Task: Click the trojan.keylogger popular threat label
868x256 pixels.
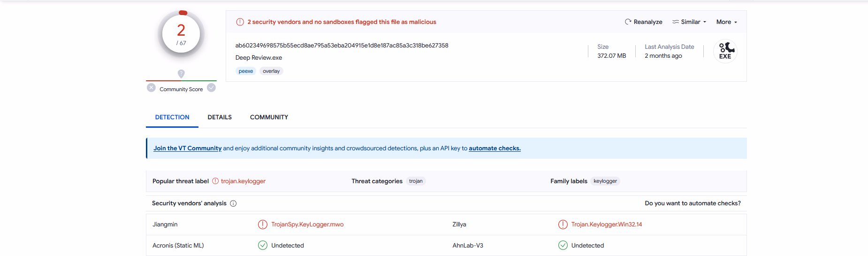Action: tap(243, 181)
